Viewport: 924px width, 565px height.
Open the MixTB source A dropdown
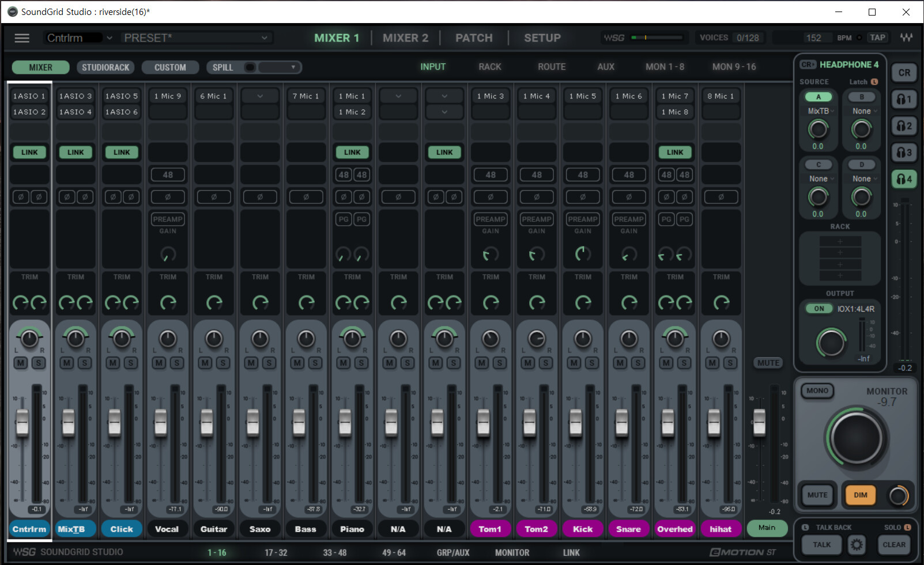819,111
